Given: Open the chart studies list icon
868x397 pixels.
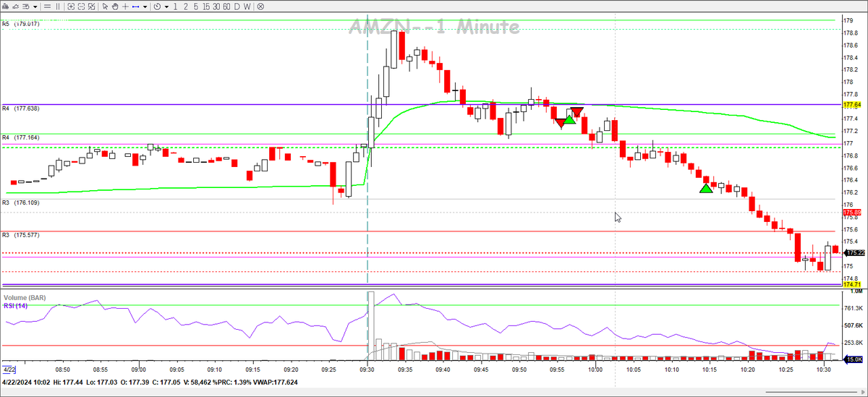Looking at the screenshot, I should pyautogui.click(x=25, y=7).
